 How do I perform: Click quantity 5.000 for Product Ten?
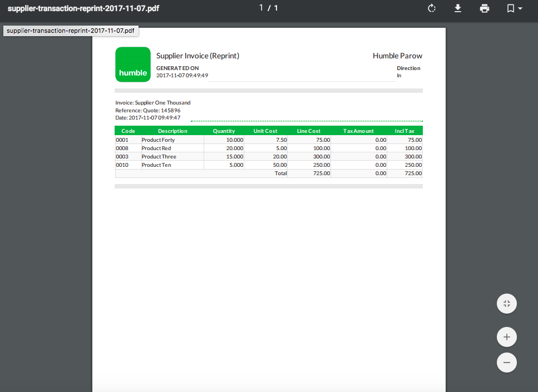236,165
